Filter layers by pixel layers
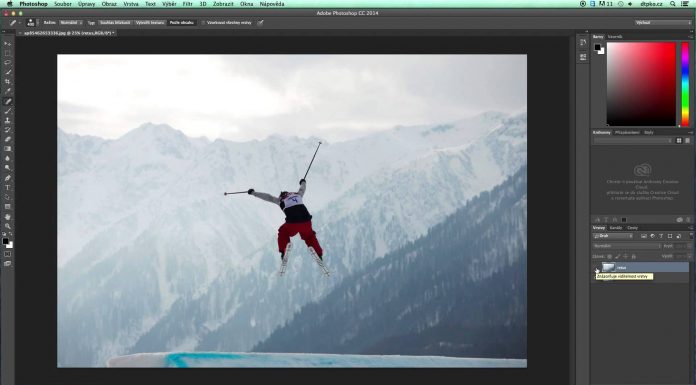This screenshot has width=696, height=385. point(644,236)
